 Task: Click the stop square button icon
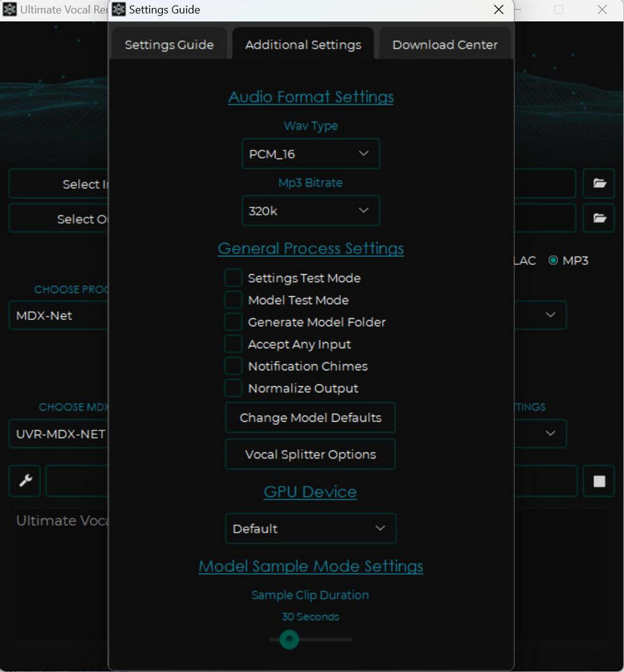tap(599, 481)
